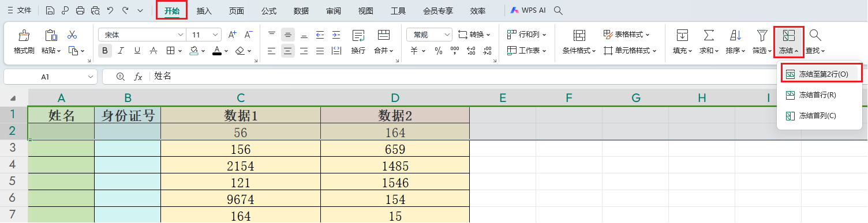
Task: Click the thousands separator icon
Action: pos(455,51)
